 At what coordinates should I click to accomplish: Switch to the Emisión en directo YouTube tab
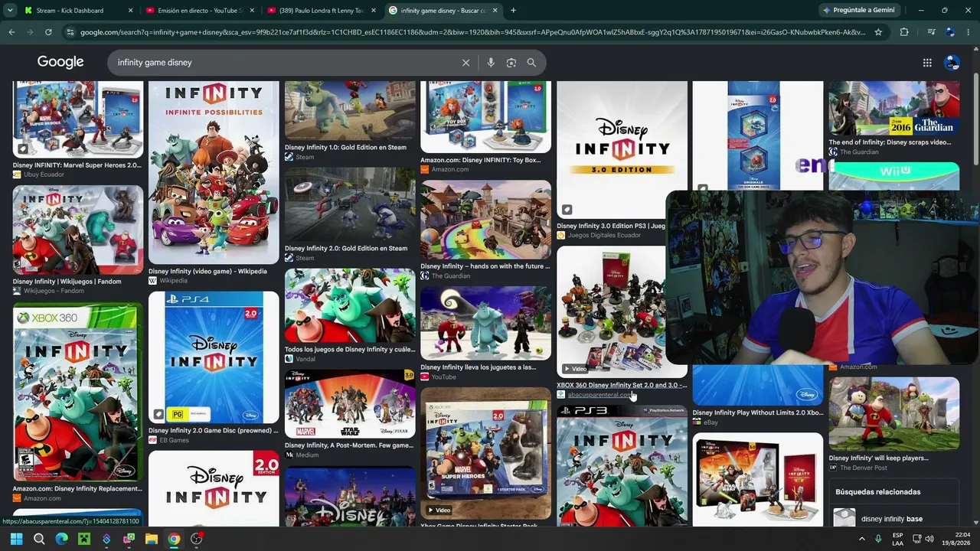pos(199,10)
